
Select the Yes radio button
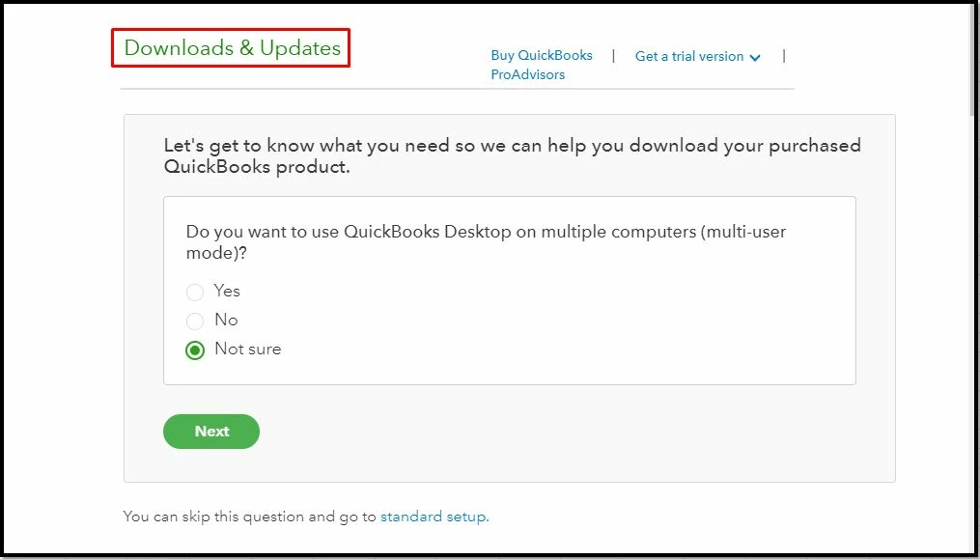pos(195,292)
